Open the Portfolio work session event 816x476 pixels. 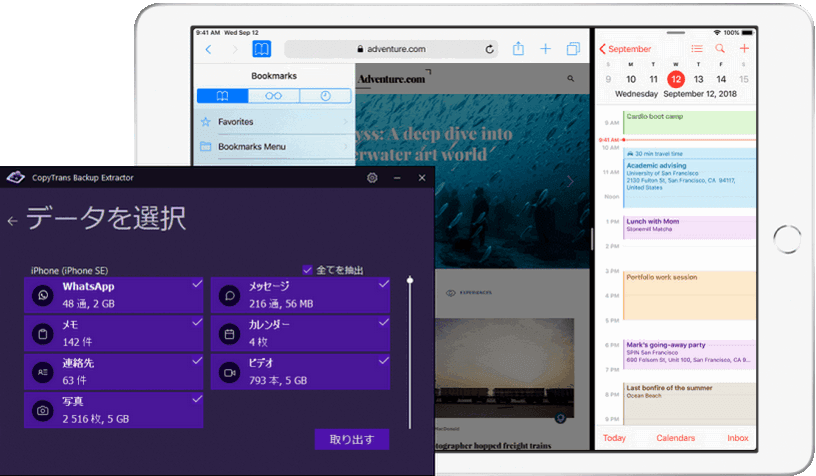[x=689, y=295]
